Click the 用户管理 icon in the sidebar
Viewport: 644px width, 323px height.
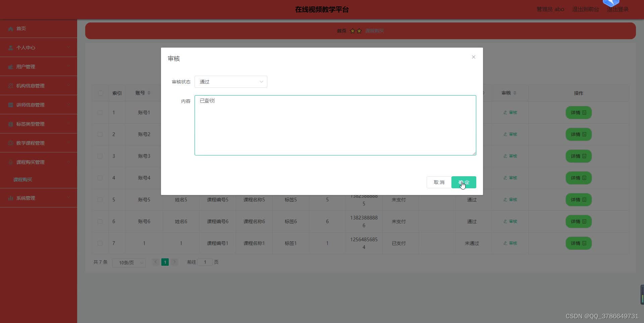10,67
